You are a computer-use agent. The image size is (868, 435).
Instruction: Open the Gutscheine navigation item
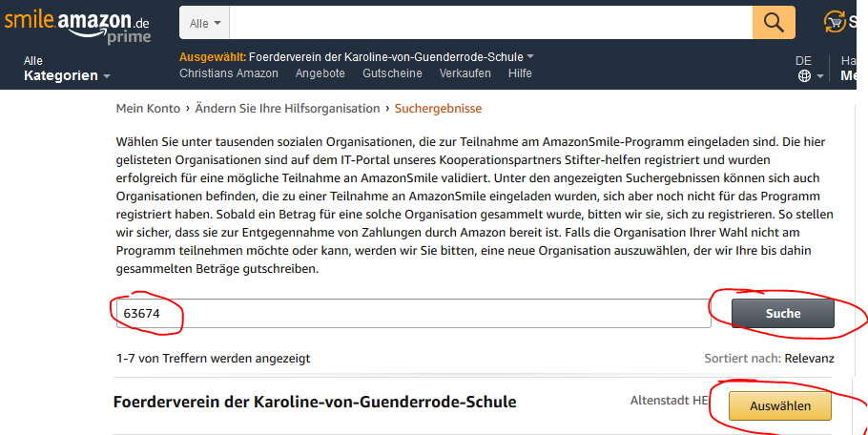pyautogui.click(x=392, y=73)
